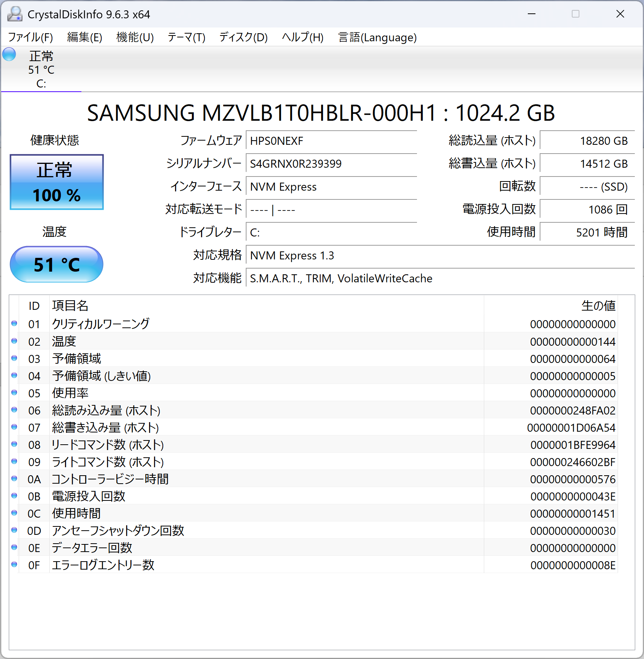Click status dot beside 05 使用率 row
The width and height of the screenshot is (644, 659).
tap(14, 392)
